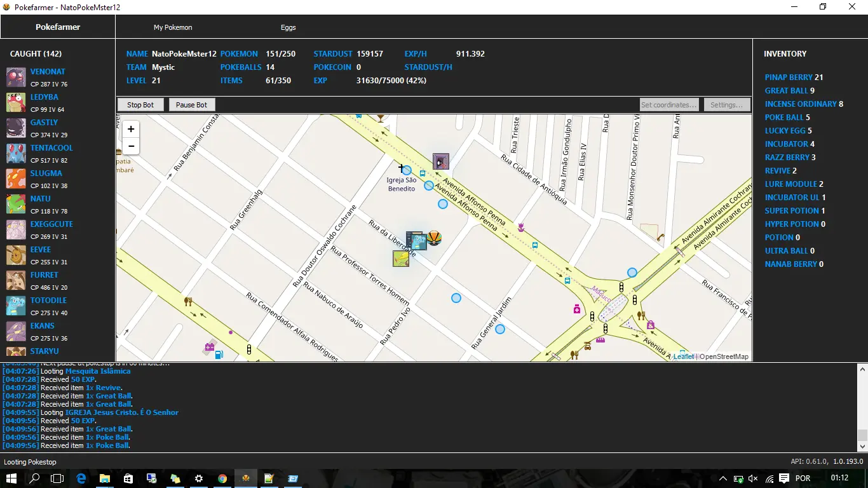Click the POR language indicator in the tray
This screenshot has width=868, height=488.
pos(803,478)
